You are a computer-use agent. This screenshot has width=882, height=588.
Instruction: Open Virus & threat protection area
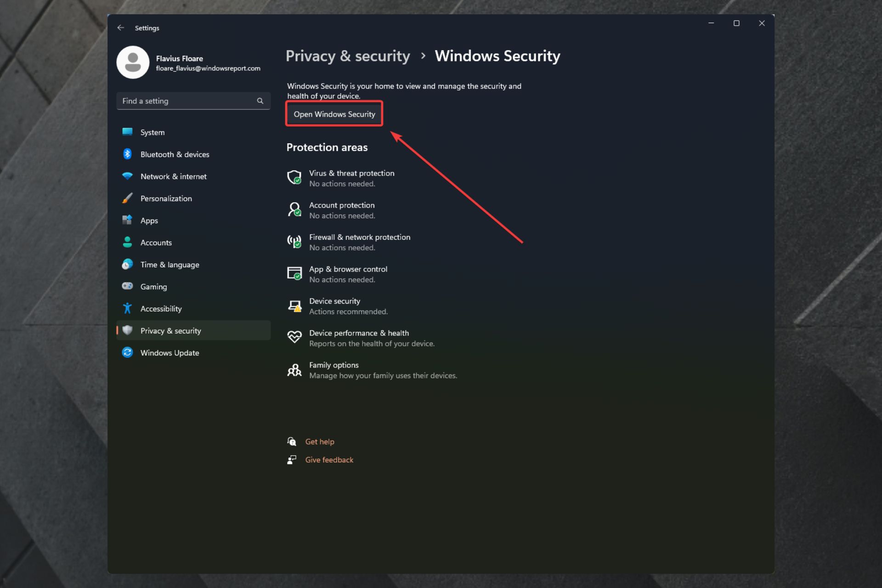pyautogui.click(x=340, y=178)
